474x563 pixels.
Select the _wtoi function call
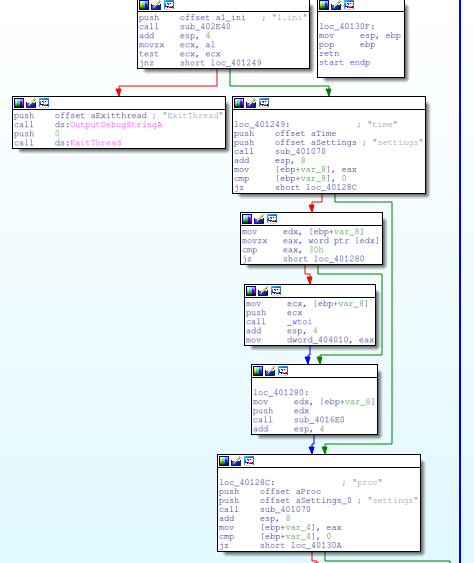299,322
